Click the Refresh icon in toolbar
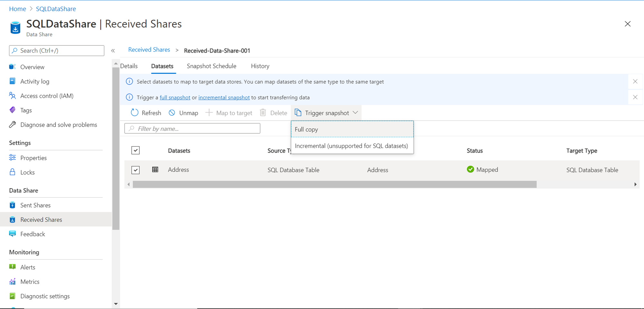The image size is (644, 309). click(135, 113)
